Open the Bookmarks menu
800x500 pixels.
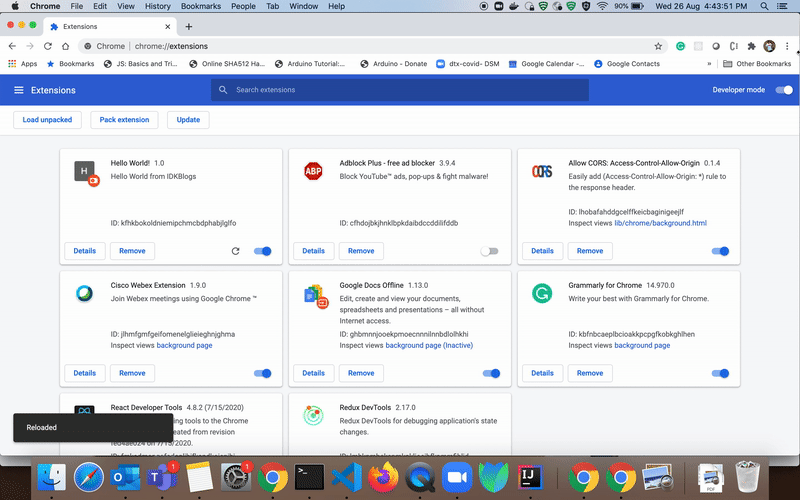pyautogui.click(x=201, y=6)
